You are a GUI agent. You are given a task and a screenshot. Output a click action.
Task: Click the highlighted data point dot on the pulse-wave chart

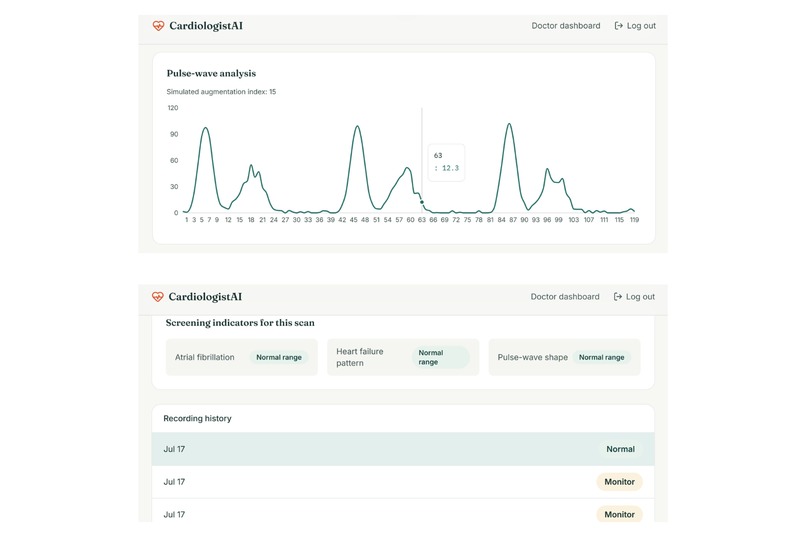click(422, 202)
